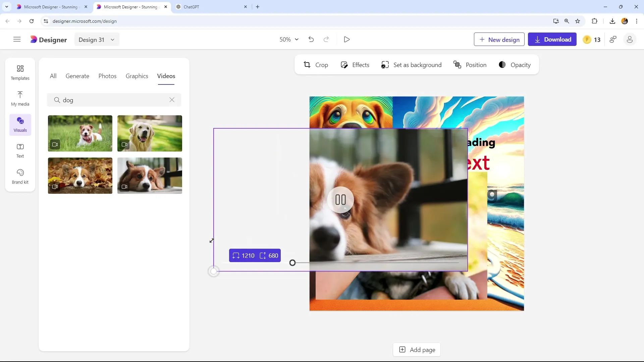Click the red 'ext' text on canvas
644x362 pixels.
[x=479, y=163]
